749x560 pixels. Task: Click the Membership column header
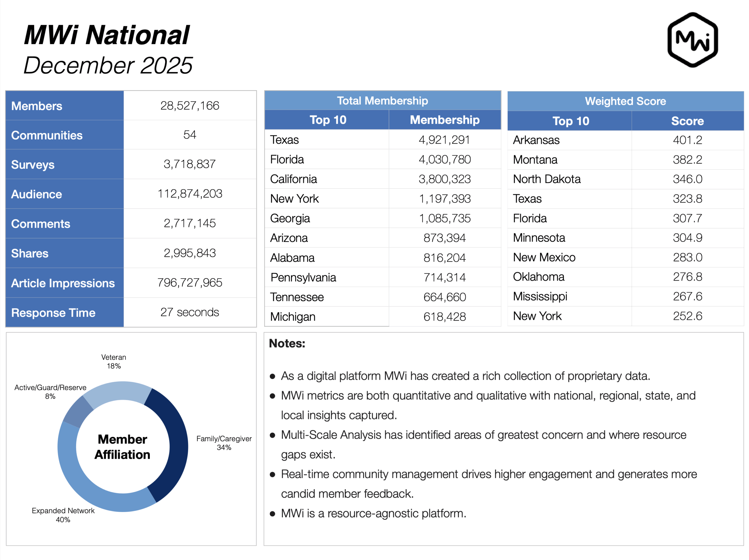point(444,120)
